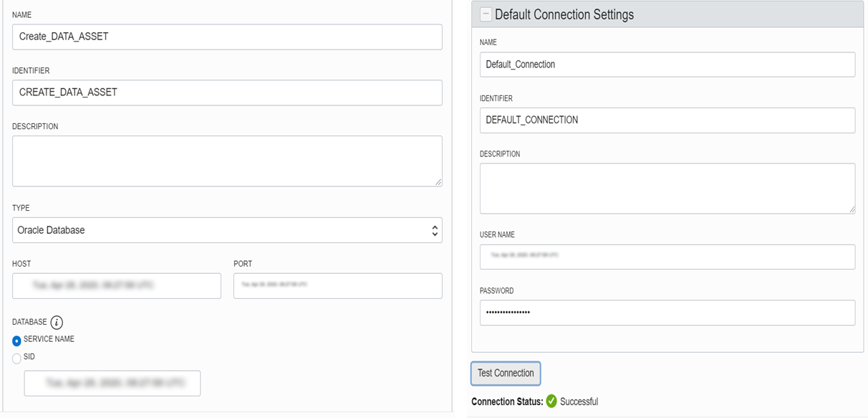Image resolution: width=868 pixels, height=418 pixels.
Task: Click the Default_Connection Name field
Action: pyautogui.click(x=667, y=65)
